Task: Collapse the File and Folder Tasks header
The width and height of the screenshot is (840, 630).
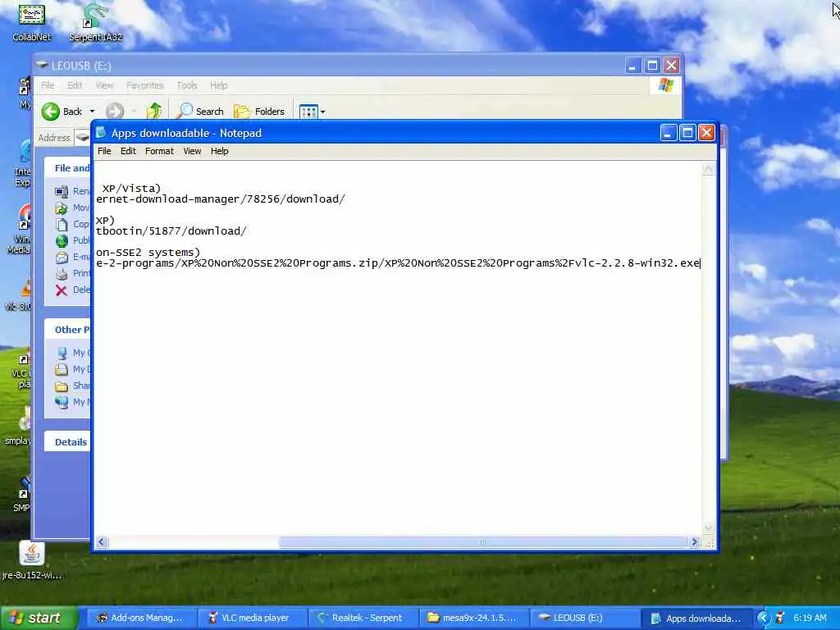Action: 67,168
